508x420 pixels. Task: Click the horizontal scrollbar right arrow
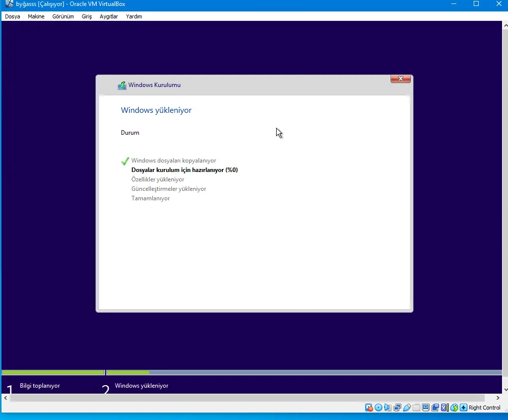pos(498,398)
